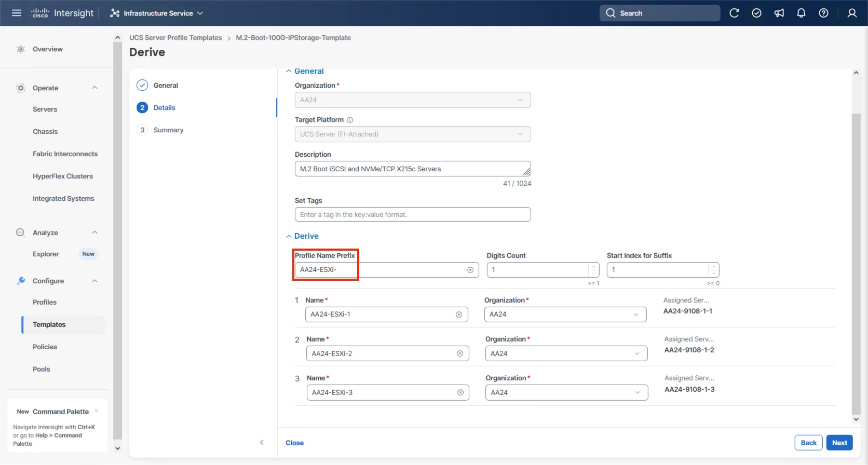This screenshot has width=868, height=465.
Task: Open the user profile icon
Action: [x=852, y=13]
